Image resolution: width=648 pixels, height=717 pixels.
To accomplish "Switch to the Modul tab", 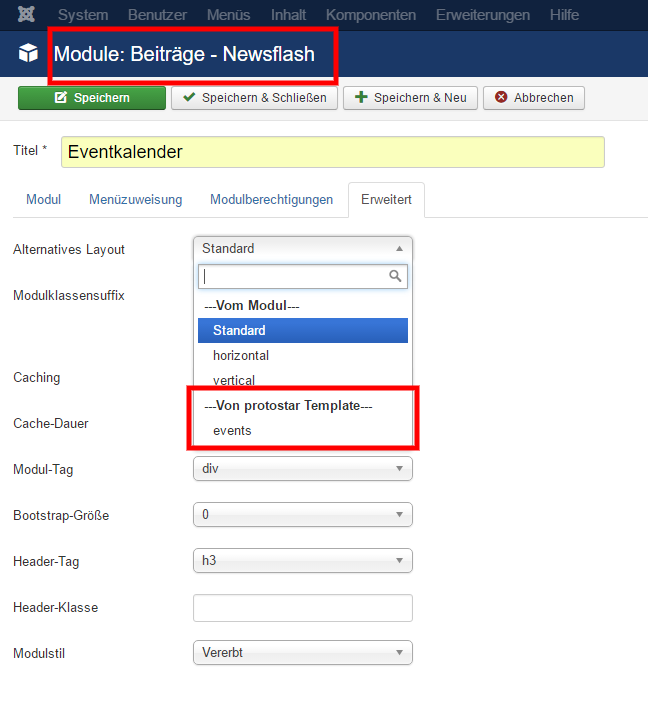I will click(x=43, y=200).
